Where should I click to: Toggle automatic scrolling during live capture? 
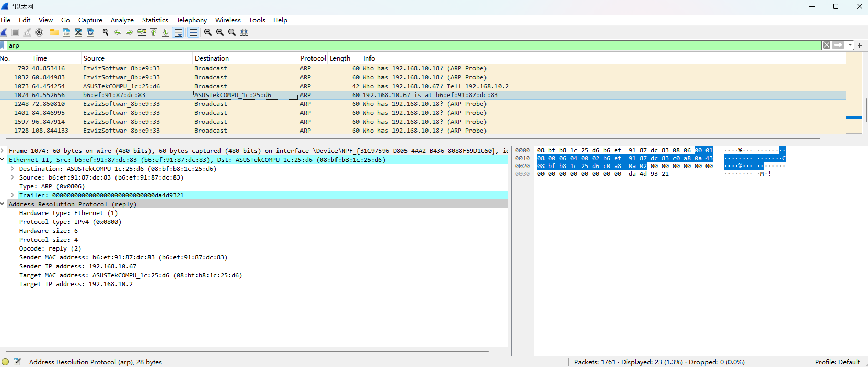tap(178, 32)
